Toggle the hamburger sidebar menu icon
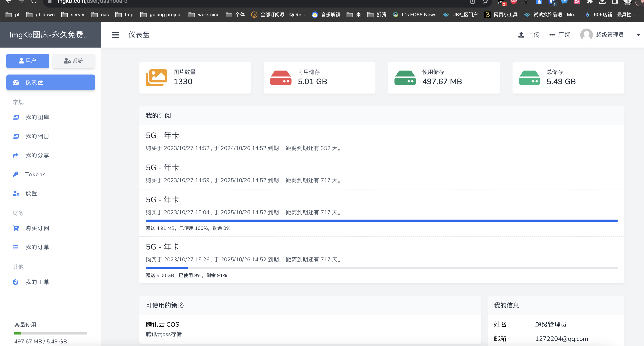The width and height of the screenshot is (644, 346). [115, 35]
